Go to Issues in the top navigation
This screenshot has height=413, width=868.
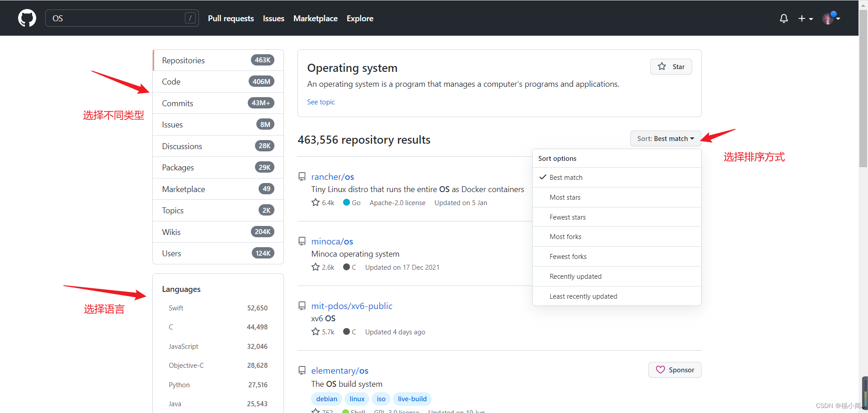tap(274, 19)
